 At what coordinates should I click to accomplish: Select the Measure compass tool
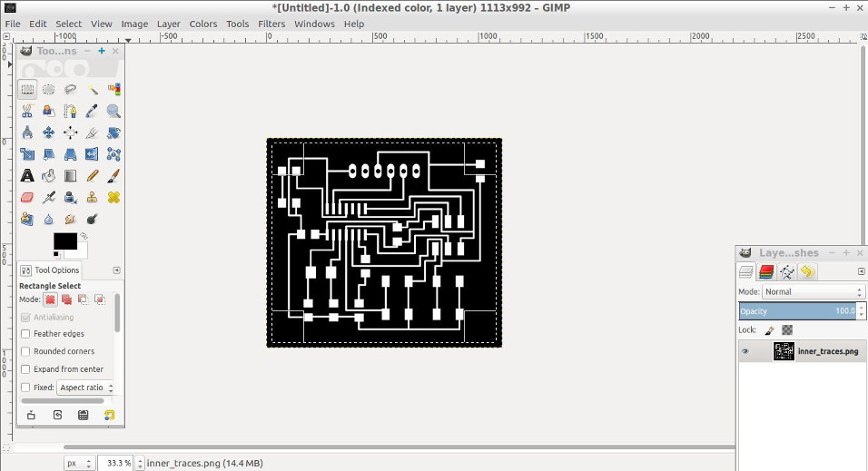coord(27,132)
